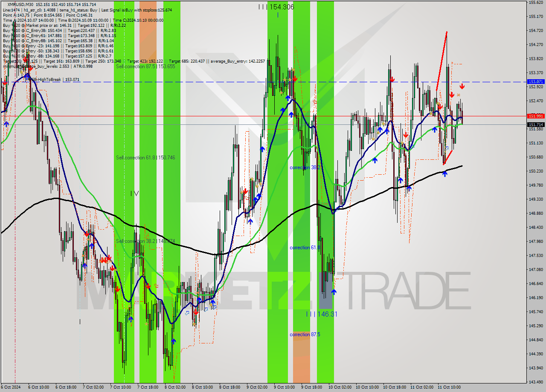The image size is (546, 392).
Task: Click the 145.290 price axis label
Action: [536, 326]
